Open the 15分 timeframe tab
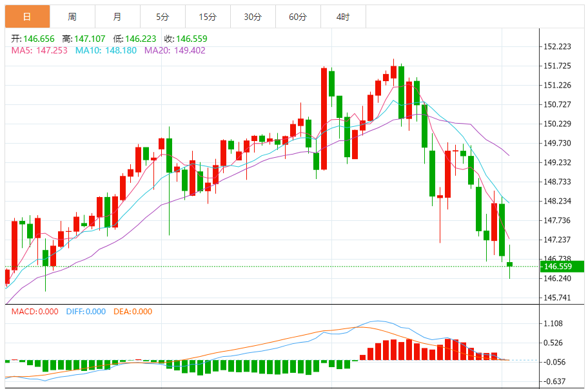 click(x=208, y=17)
